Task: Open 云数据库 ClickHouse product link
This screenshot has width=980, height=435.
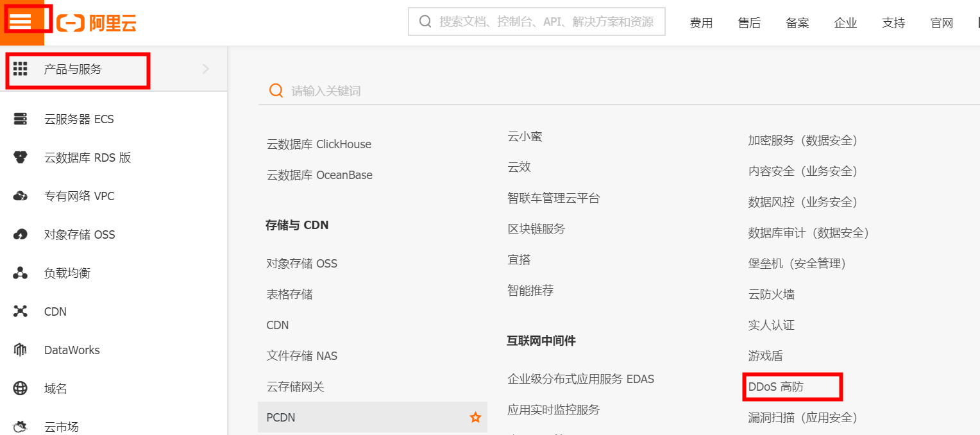Action: click(x=319, y=144)
